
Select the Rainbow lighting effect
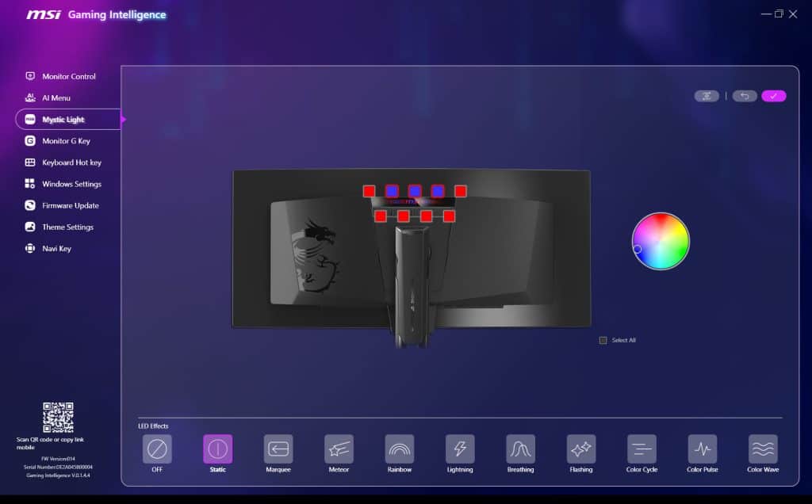[x=399, y=449]
